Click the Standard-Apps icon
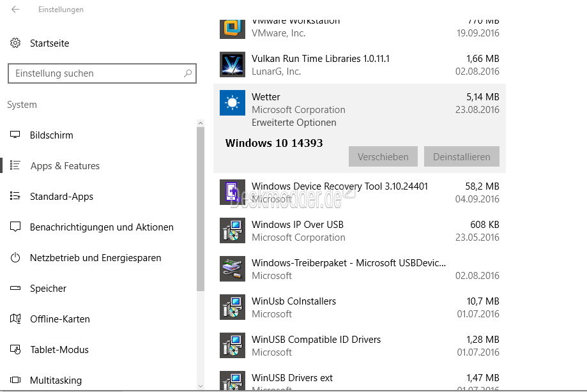587x392 pixels. (15, 196)
